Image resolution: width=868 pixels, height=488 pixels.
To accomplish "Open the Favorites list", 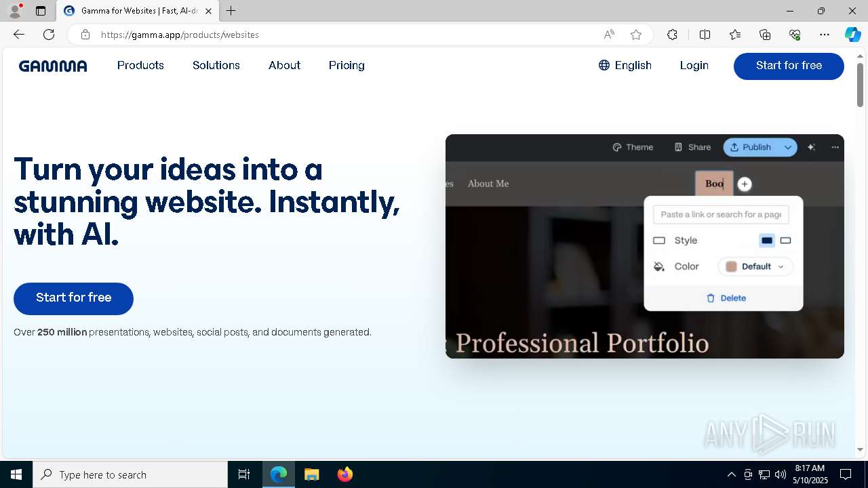I will (x=735, y=35).
